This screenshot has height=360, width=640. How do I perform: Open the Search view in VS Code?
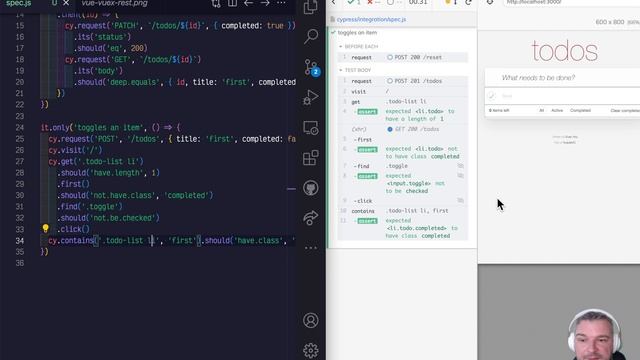tap(311, 36)
